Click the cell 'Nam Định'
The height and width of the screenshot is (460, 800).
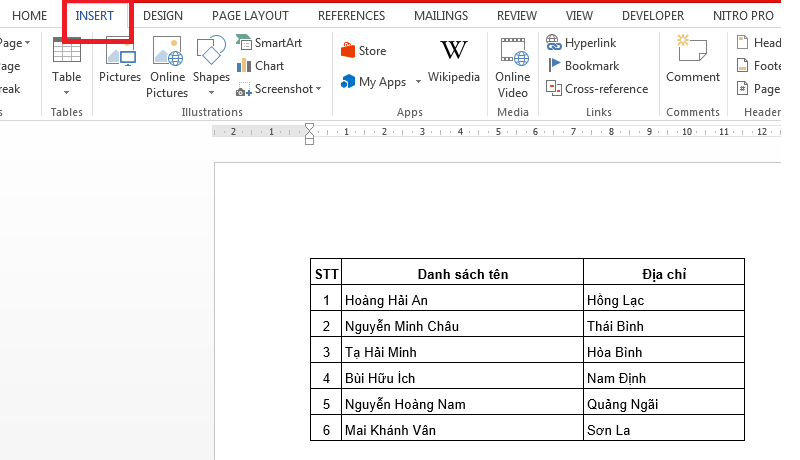point(664,376)
